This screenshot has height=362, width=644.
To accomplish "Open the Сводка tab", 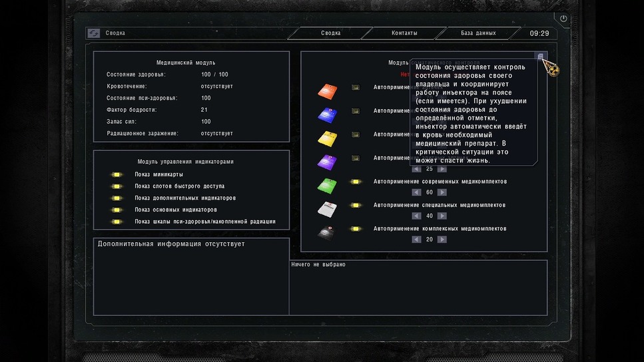I will (x=330, y=33).
